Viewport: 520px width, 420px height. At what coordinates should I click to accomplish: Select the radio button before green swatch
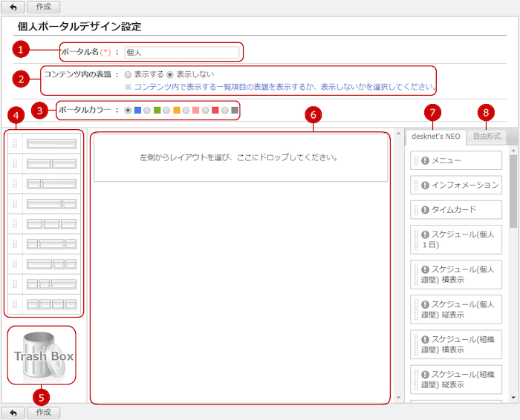(147, 111)
